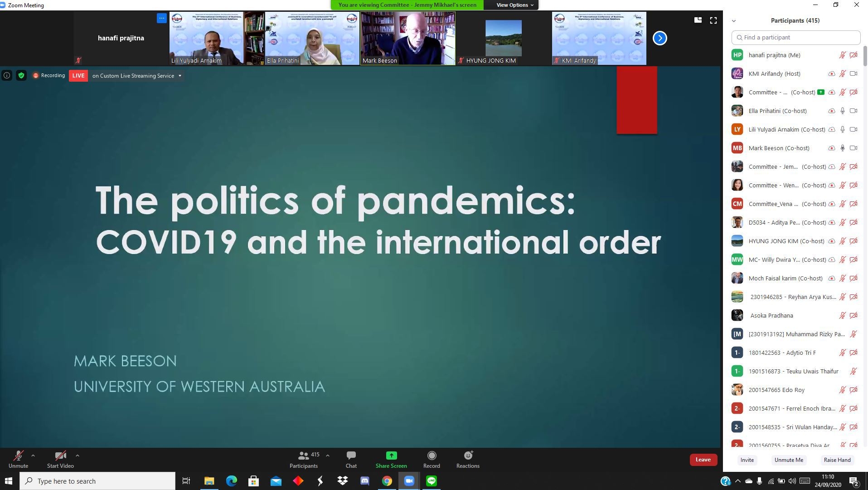
Task: Click the red Leave button
Action: [x=703, y=460]
